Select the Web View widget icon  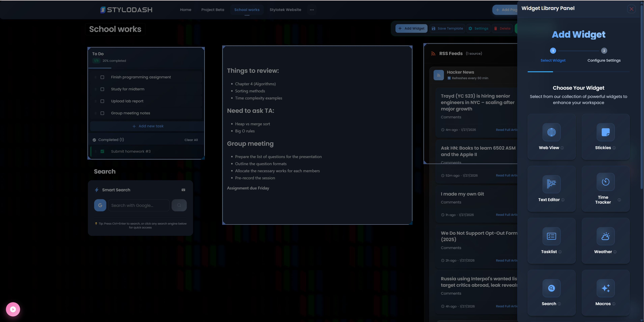click(x=551, y=132)
